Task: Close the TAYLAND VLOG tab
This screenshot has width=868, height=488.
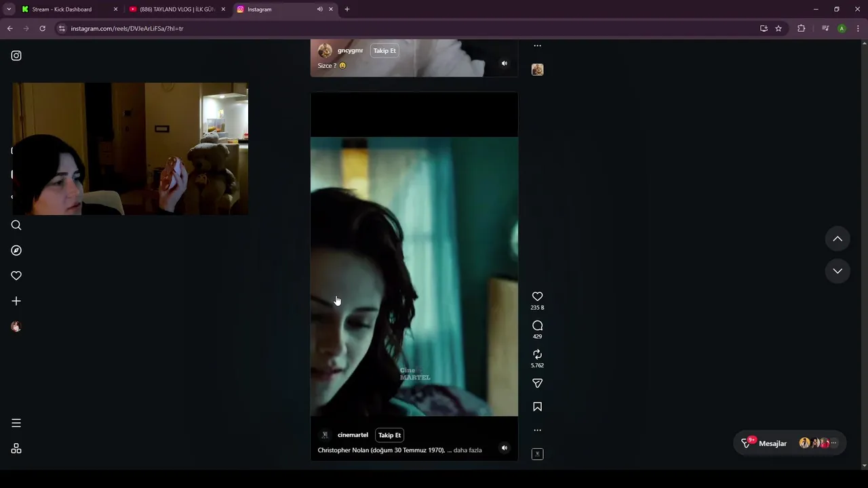Action: pos(223,9)
